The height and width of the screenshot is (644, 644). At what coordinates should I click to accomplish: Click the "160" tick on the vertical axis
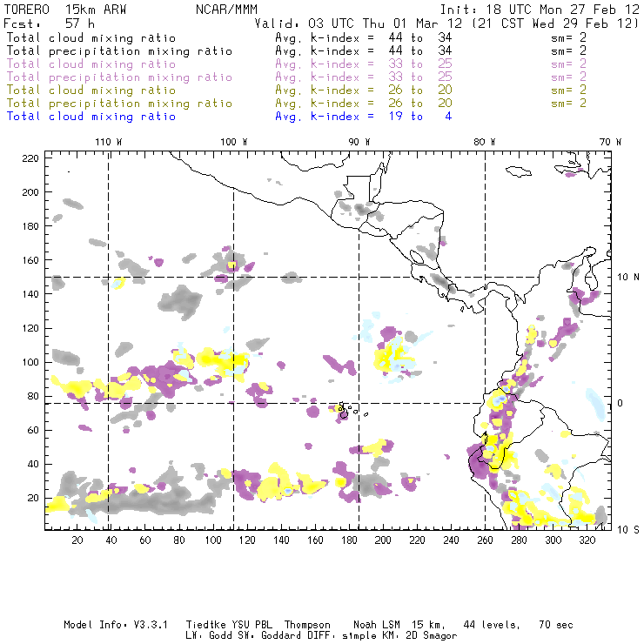tap(30, 260)
